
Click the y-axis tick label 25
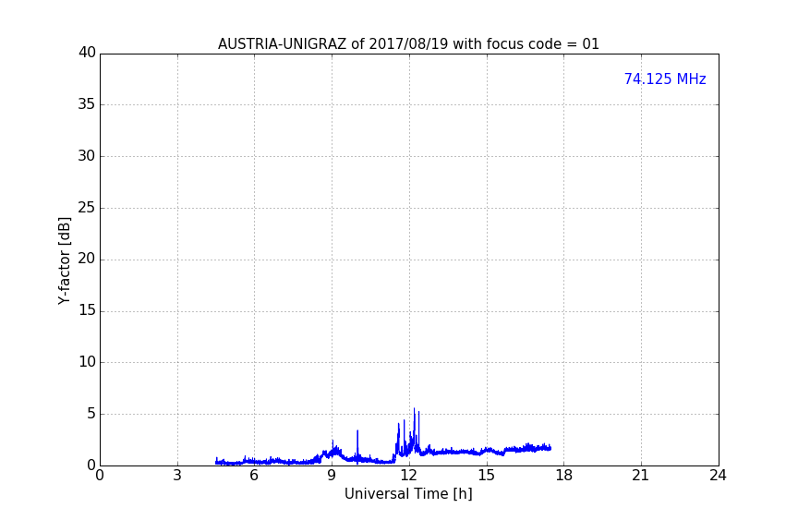pyautogui.click(x=87, y=208)
